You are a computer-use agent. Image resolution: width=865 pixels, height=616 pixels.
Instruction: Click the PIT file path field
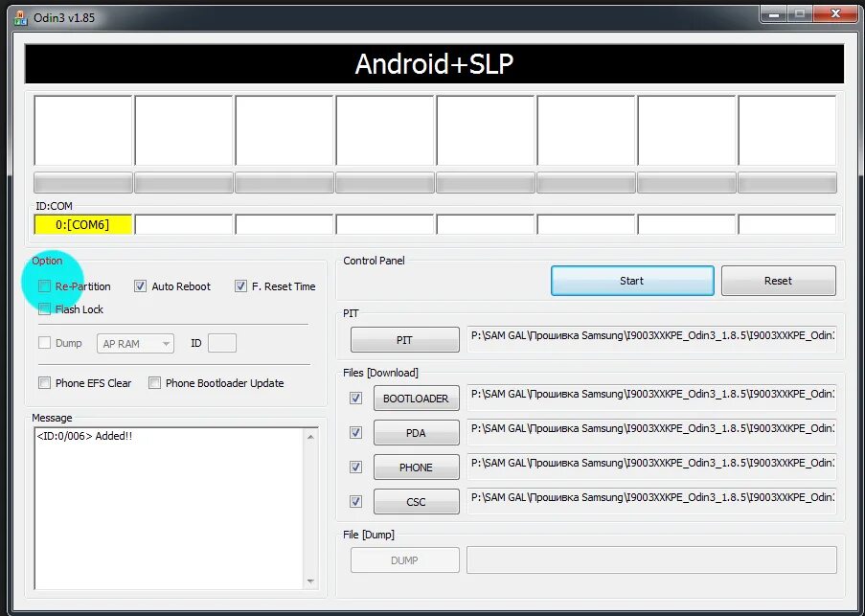(x=651, y=339)
